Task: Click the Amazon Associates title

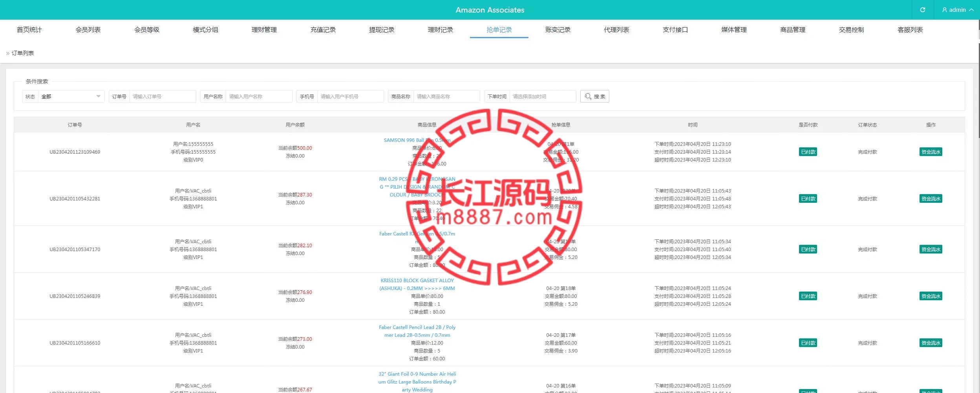Action: (x=490, y=10)
